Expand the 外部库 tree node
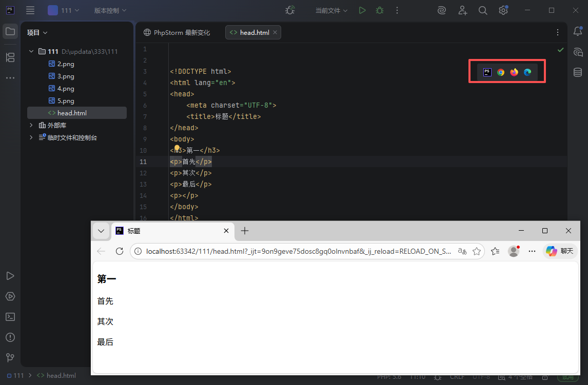The image size is (588, 385). pyautogui.click(x=31, y=125)
